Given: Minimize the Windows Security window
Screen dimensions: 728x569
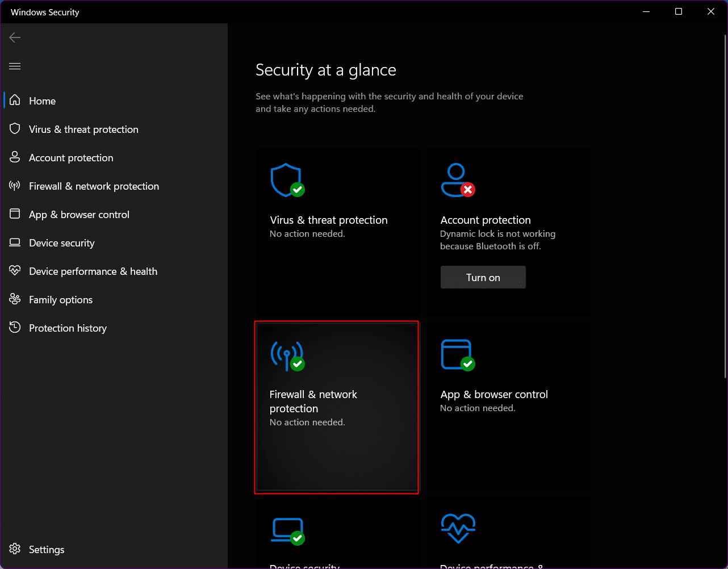Looking at the screenshot, I should 646,11.
